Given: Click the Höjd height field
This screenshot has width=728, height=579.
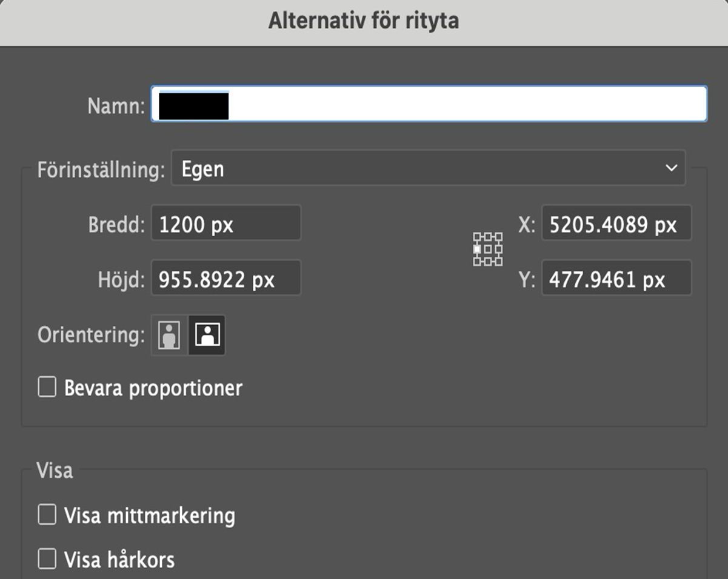Looking at the screenshot, I should coord(225,280).
